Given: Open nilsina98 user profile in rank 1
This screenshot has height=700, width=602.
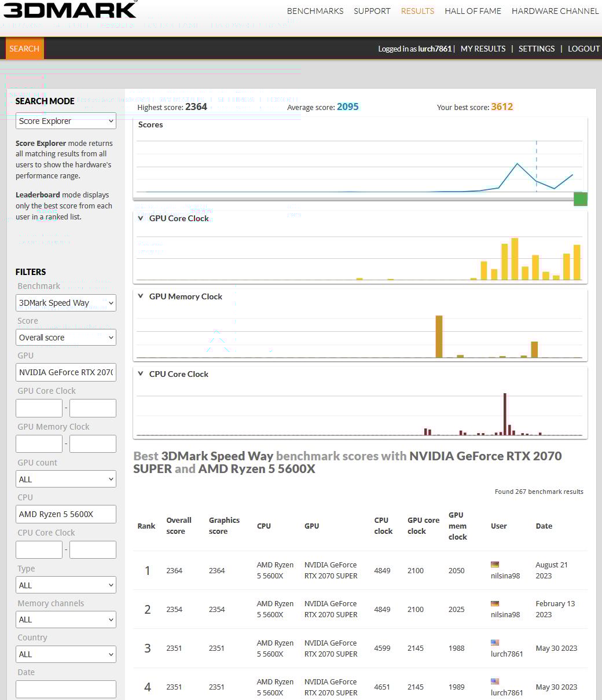Looking at the screenshot, I should click(505, 576).
